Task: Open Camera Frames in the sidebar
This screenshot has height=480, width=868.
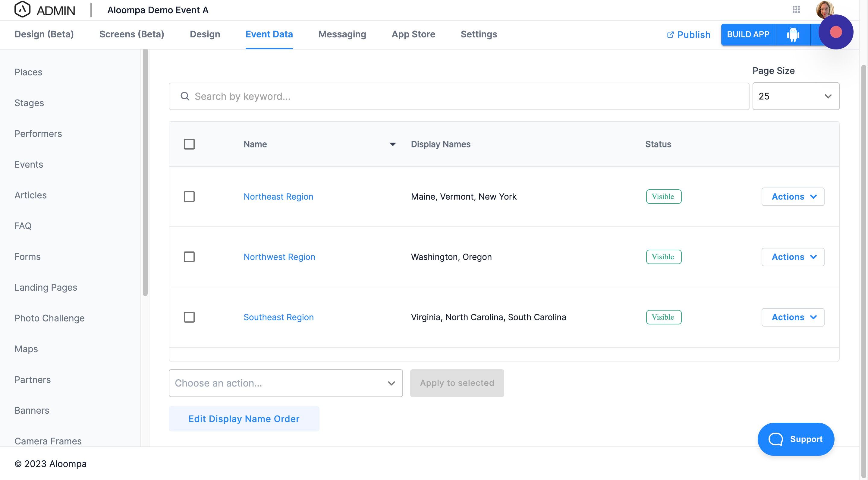Action: point(48,441)
